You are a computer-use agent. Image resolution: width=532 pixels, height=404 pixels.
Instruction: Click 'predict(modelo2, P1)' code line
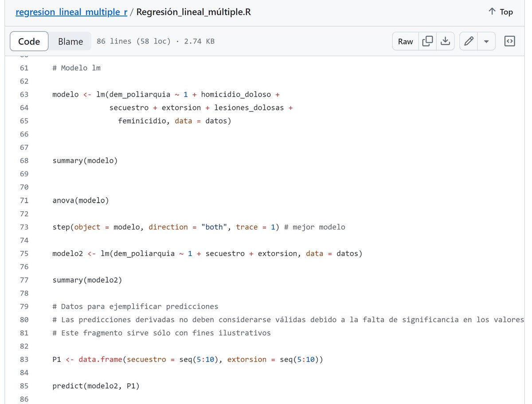[x=96, y=386]
